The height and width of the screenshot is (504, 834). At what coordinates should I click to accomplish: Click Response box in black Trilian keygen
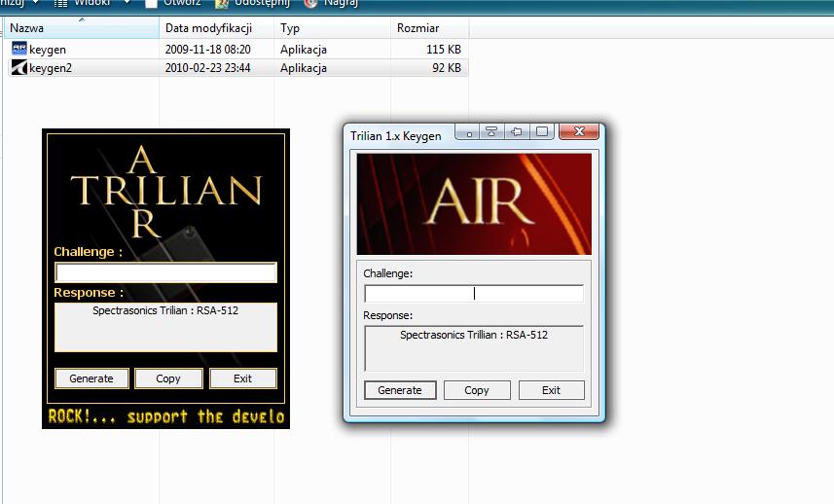pyautogui.click(x=165, y=328)
